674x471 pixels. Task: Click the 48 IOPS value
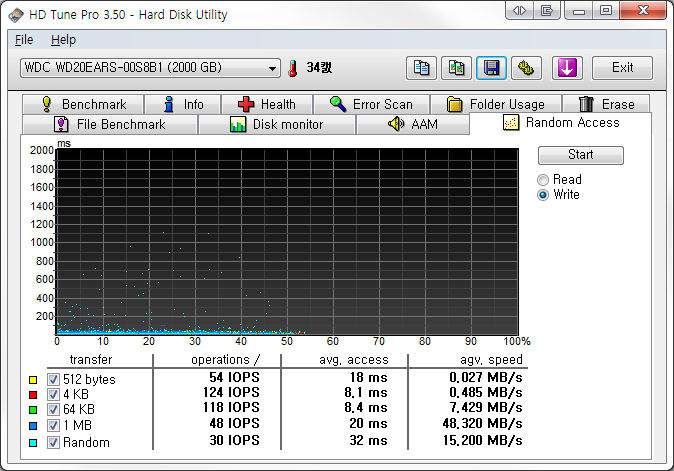[235, 424]
